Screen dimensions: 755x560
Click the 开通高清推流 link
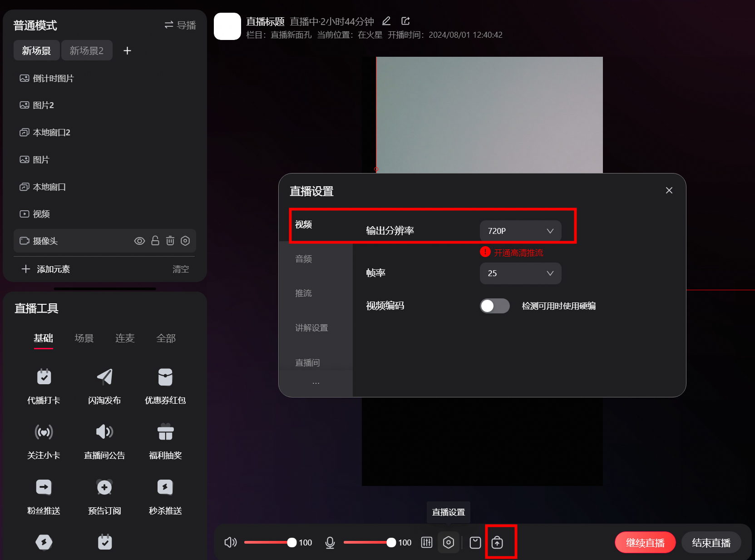[x=518, y=253]
